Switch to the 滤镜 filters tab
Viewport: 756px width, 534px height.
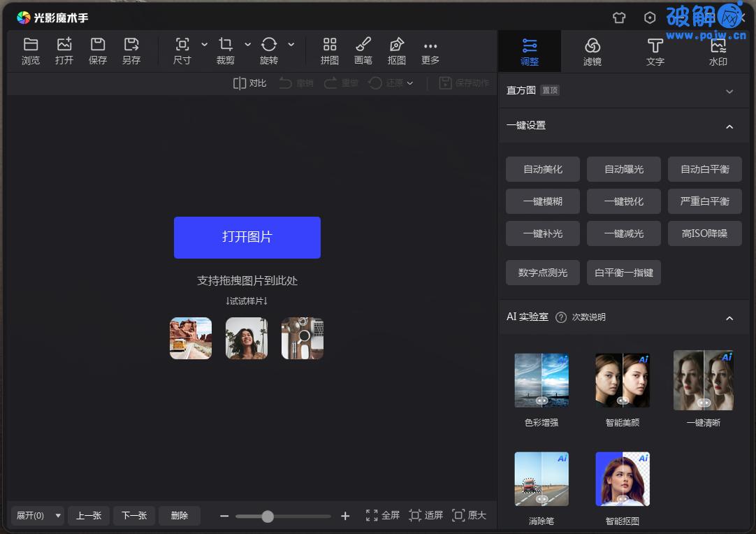(x=593, y=50)
